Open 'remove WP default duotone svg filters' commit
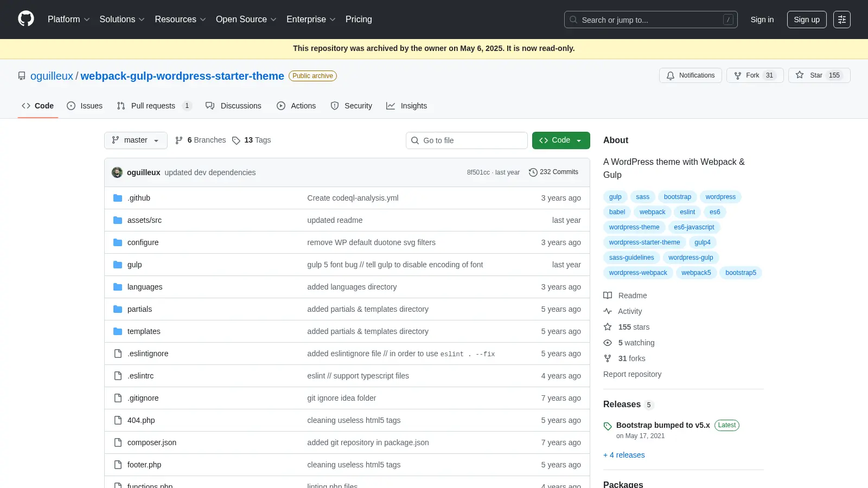868x488 pixels. (371, 242)
